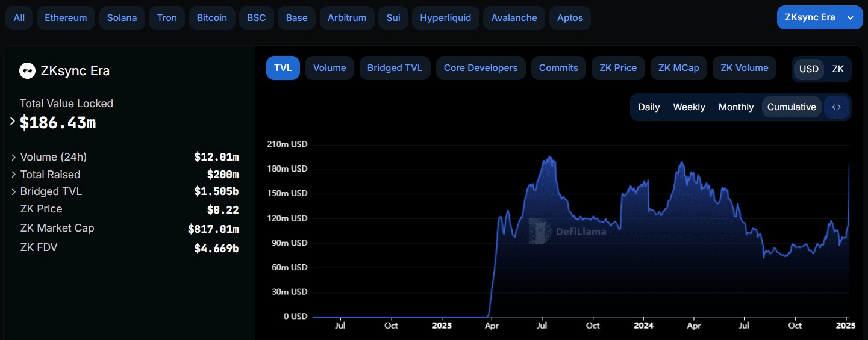868x340 pixels.
Task: Select the Cumulative interval option
Action: tap(791, 107)
